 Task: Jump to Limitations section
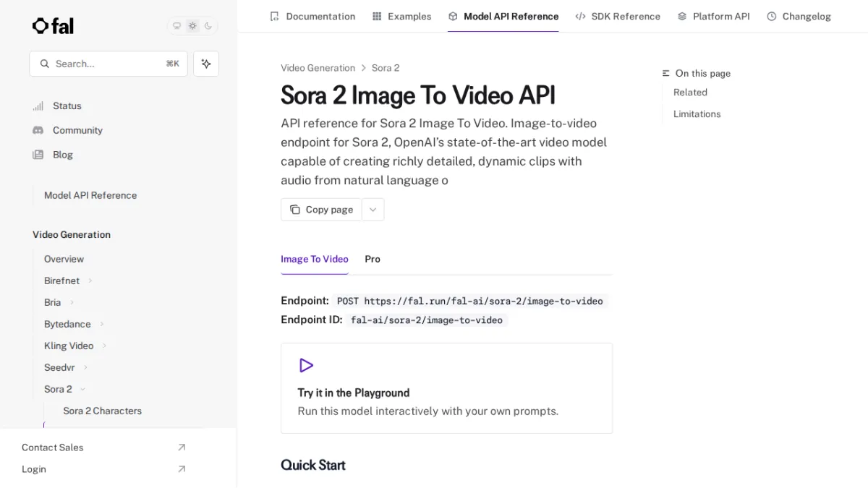coord(697,114)
